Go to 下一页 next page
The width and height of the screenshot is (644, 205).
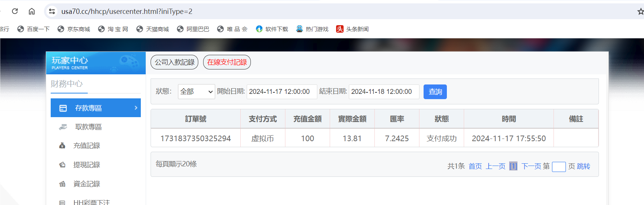click(531, 166)
